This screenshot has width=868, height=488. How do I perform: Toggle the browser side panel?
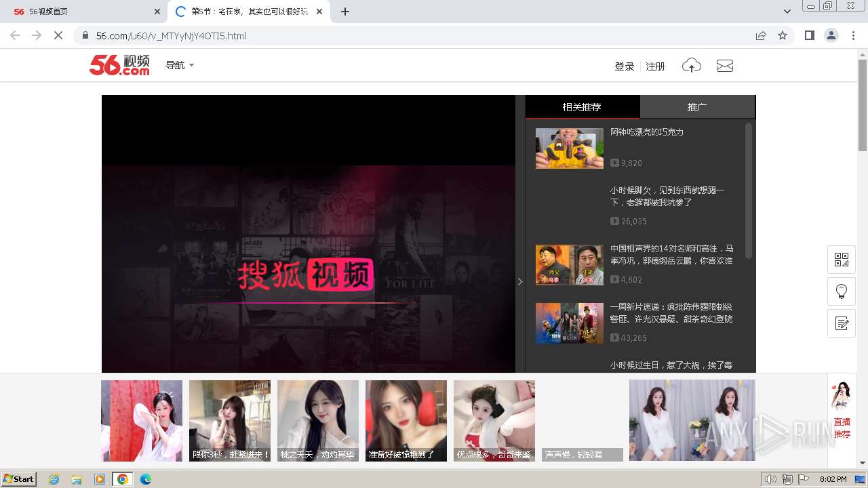coord(810,35)
